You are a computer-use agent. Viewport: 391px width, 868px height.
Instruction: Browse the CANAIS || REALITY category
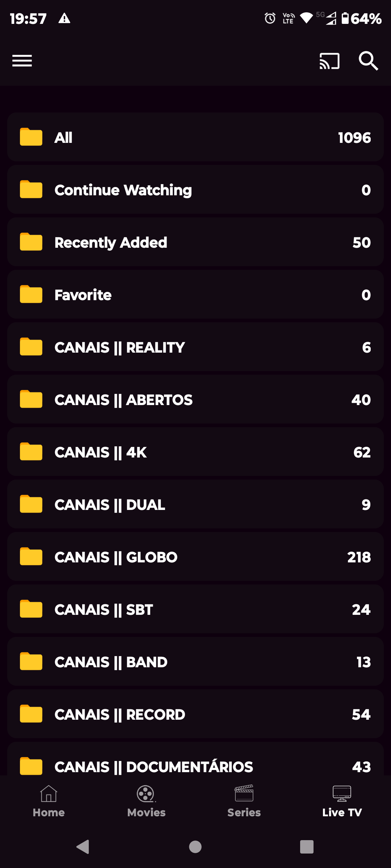(195, 347)
